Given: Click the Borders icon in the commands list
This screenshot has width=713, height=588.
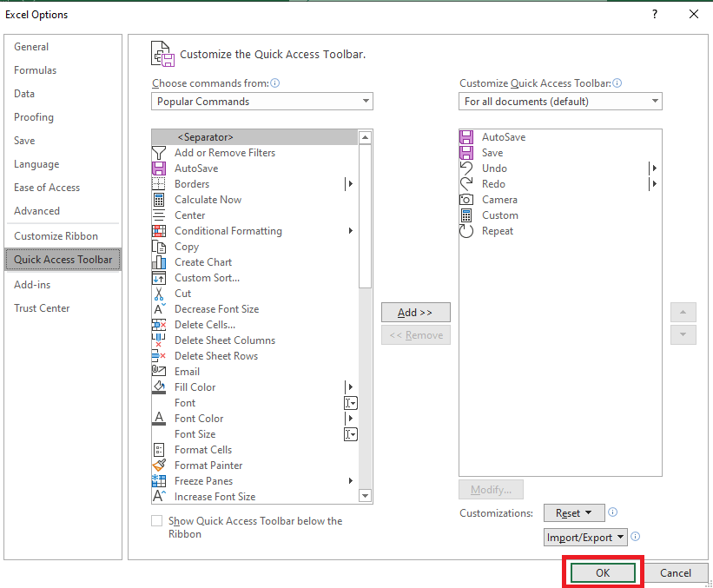Looking at the screenshot, I should pyautogui.click(x=159, y=184).
